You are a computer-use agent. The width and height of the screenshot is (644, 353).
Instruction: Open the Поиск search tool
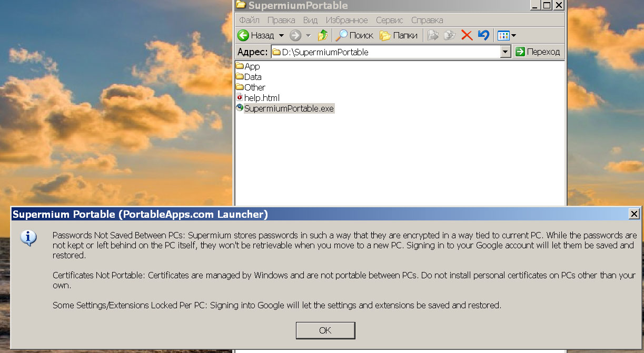[354, 35]
